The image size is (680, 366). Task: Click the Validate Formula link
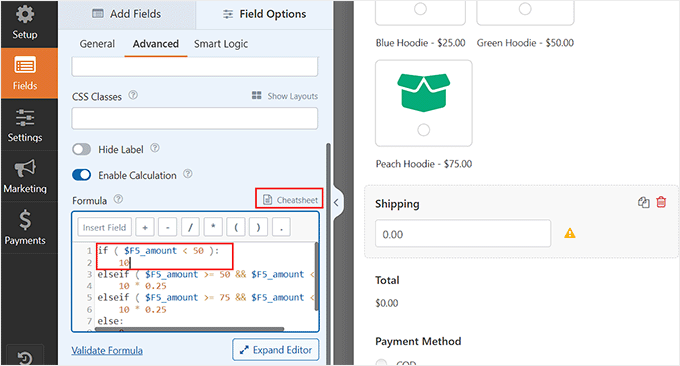(107, 350)
